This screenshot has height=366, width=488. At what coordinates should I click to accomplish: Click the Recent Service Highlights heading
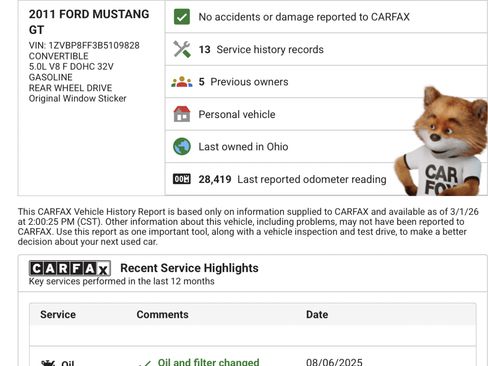coord(189,268)
